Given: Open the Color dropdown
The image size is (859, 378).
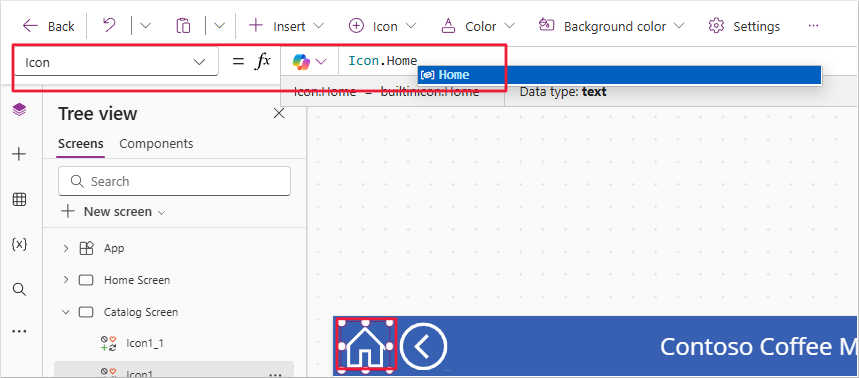Looking at the screenshot, I should (478, 26).
